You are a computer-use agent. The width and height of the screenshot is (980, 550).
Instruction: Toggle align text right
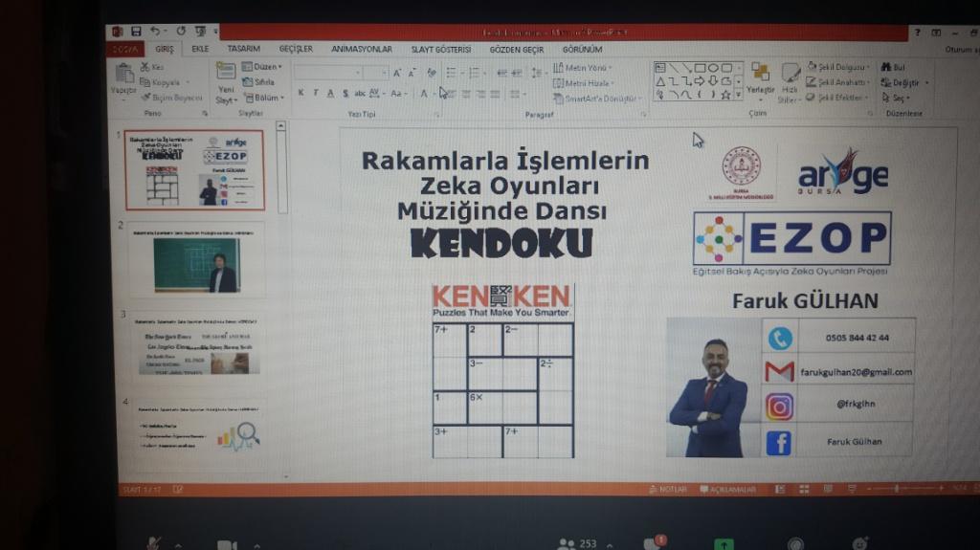pos(480,95)
